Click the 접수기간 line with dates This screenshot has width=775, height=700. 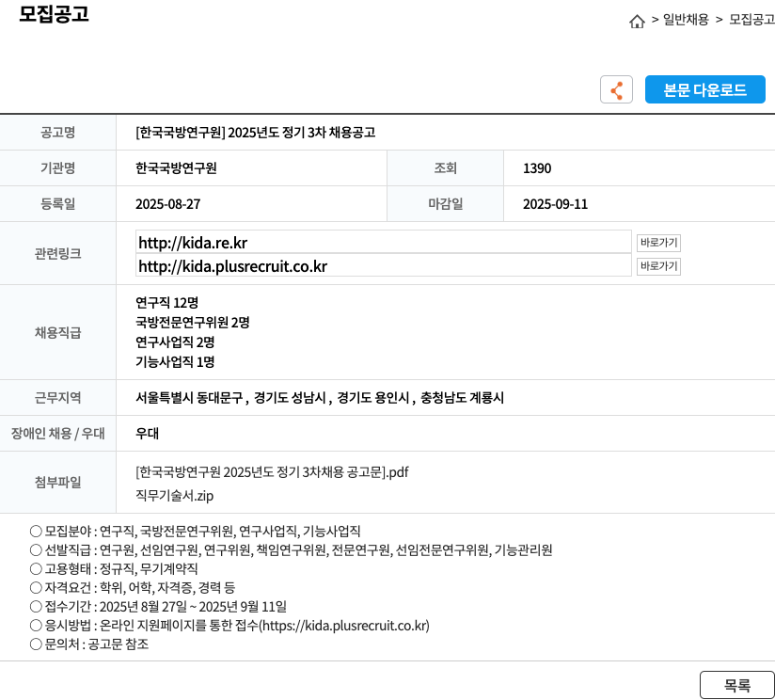point(158,606)
